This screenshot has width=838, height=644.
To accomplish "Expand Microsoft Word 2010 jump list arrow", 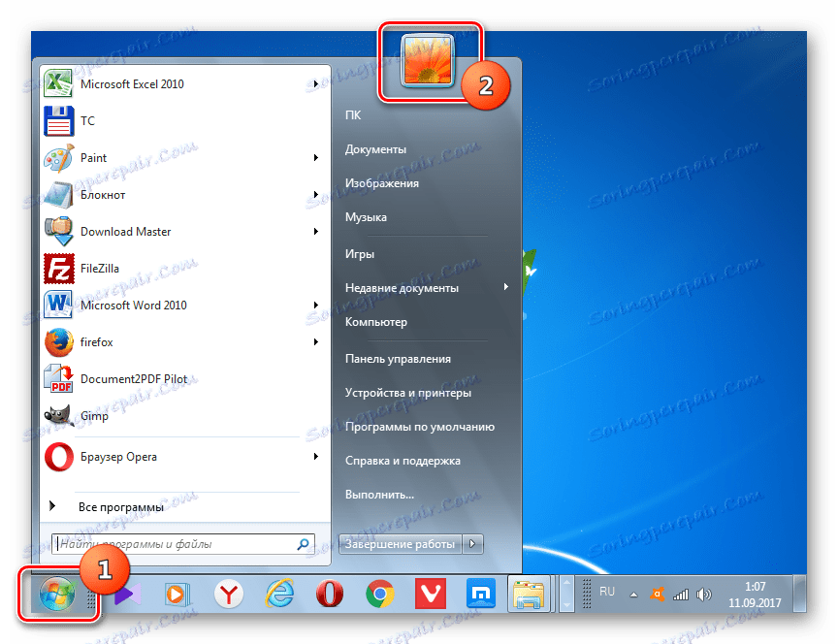I will pos(316,306).
